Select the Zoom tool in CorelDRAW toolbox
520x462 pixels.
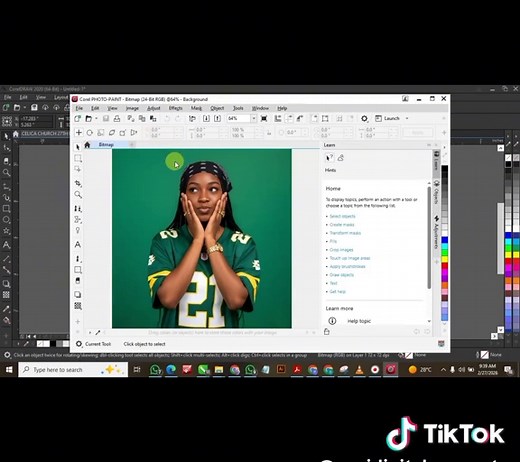[x=6, y=173]
